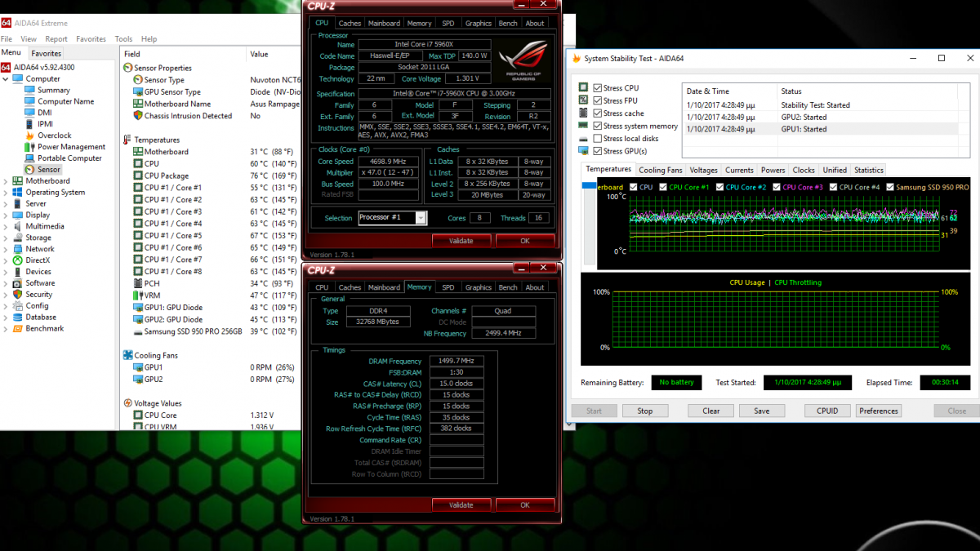Click the AIDA64 v5.92.4300 root icon

(x=6, y=67)
